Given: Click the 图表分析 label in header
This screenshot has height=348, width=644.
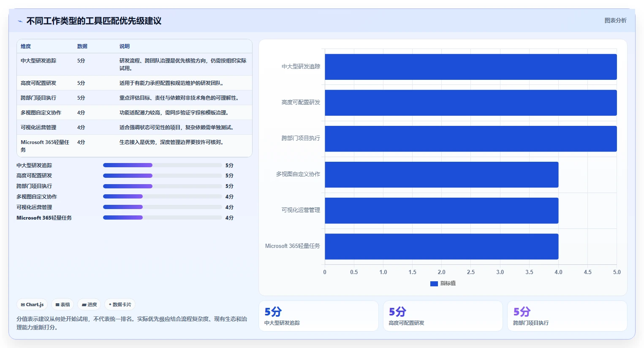Looking at the screenshot, I should (x=615, y=20).
